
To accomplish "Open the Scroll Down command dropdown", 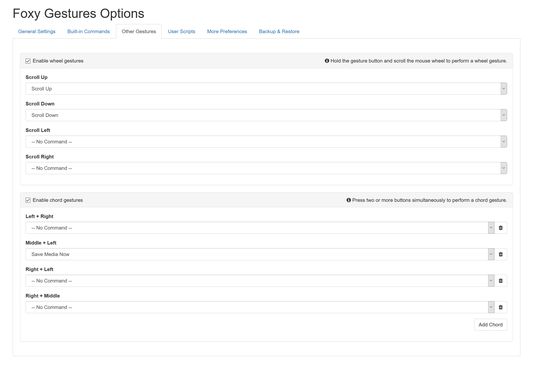I will pos(266,115).
